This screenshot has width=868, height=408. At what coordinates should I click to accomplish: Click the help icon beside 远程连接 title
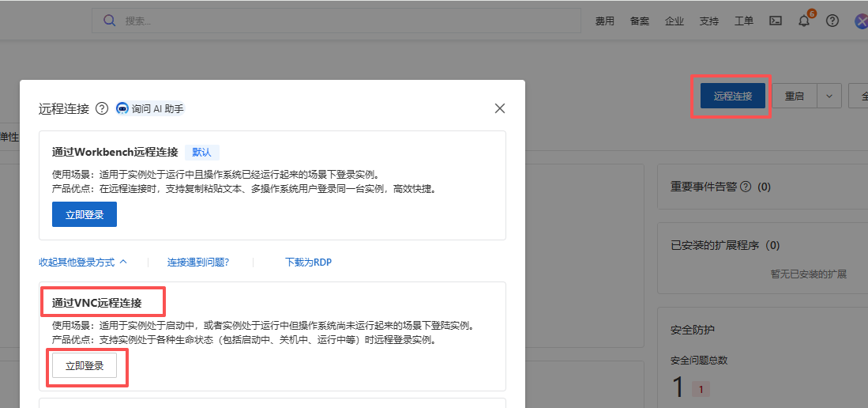102,108
